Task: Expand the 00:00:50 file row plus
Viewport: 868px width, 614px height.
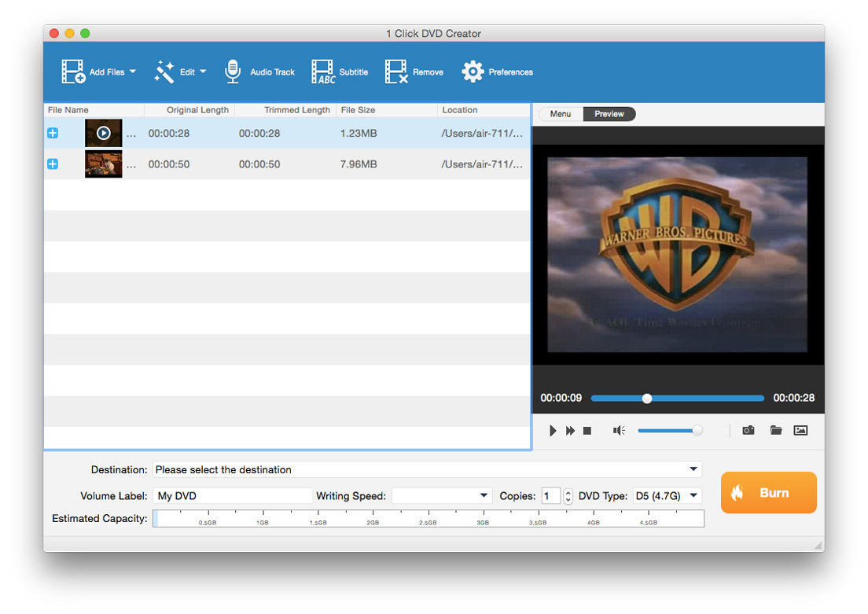Action: (x=53, y=164)
